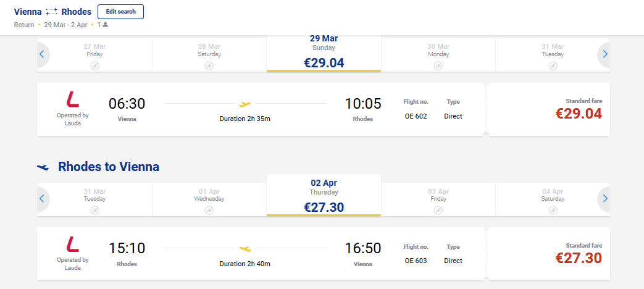Click the no-flight icon under 01 Apr Wednesday

click(209, 210)
